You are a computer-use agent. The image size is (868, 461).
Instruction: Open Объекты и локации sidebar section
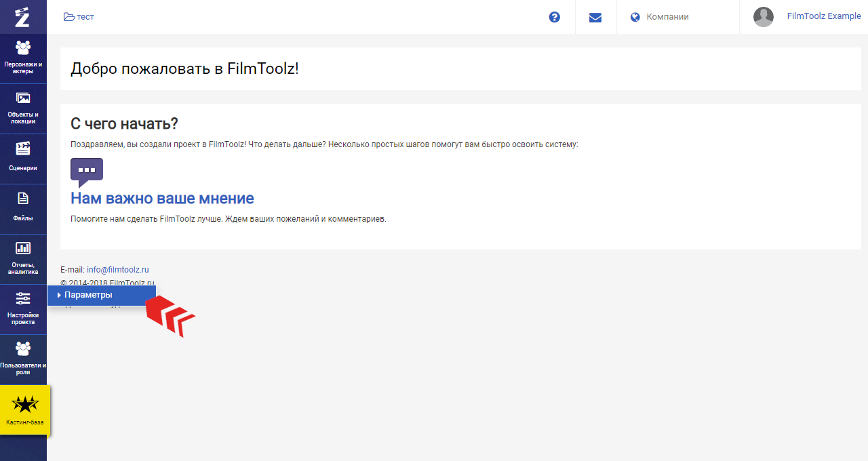point(23,108)
